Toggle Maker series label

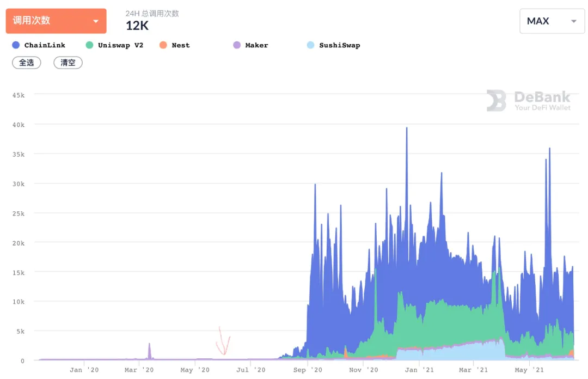pos(256,45)
